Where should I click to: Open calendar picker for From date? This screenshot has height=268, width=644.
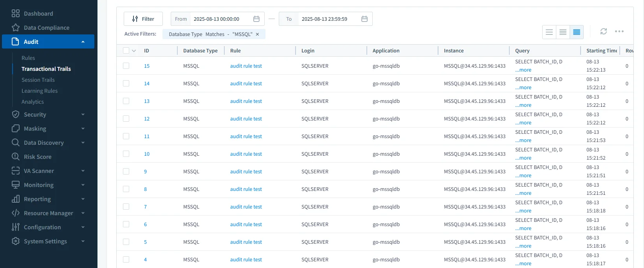[256, 19]
